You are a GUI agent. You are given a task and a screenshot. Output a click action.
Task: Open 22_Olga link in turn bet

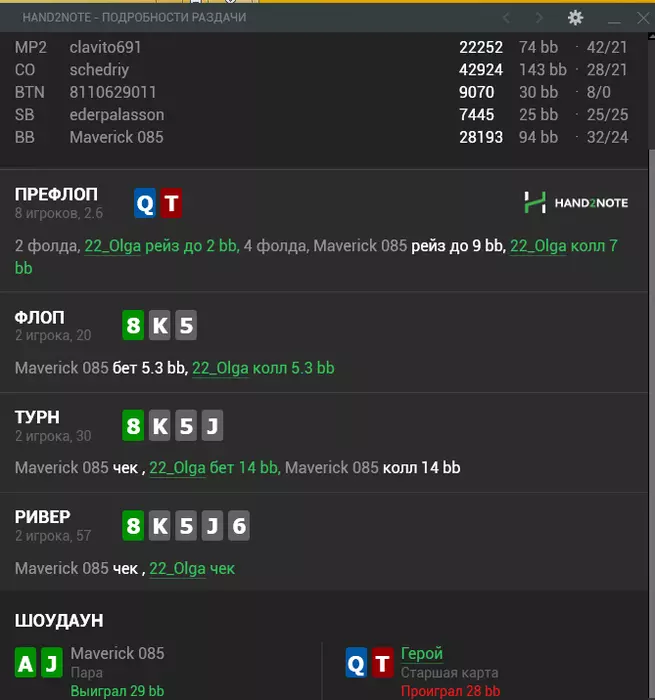click(177, 468)
